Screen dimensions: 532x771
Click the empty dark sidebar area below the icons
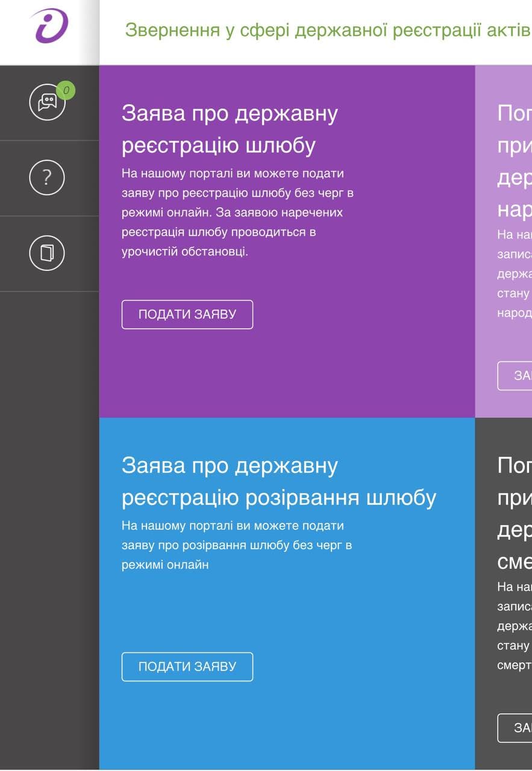49,512
